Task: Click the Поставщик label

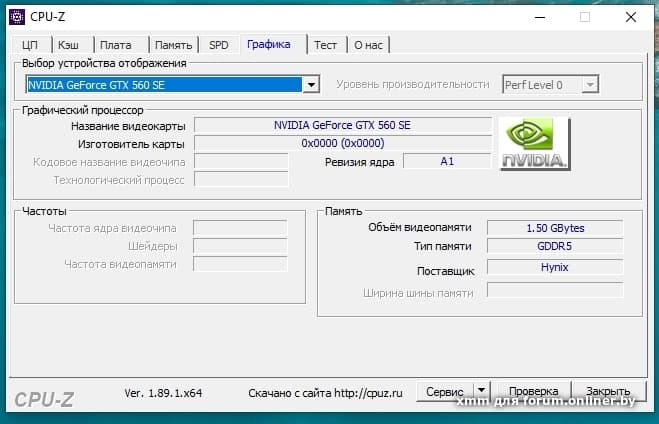Action: 445,271
